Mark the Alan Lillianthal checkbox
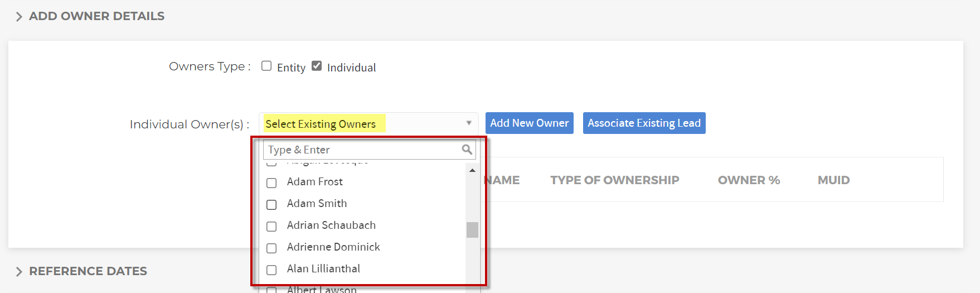The image size is (980, 293). 271,270
